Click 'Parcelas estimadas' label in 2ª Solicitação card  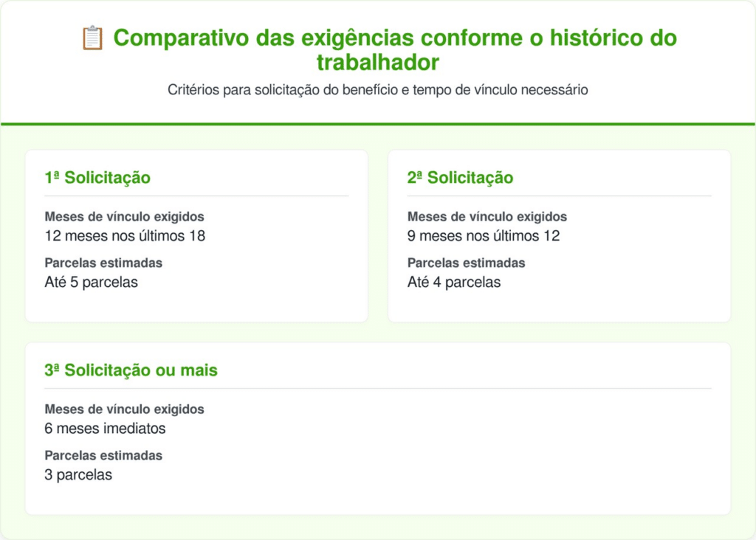pos(467,263)
